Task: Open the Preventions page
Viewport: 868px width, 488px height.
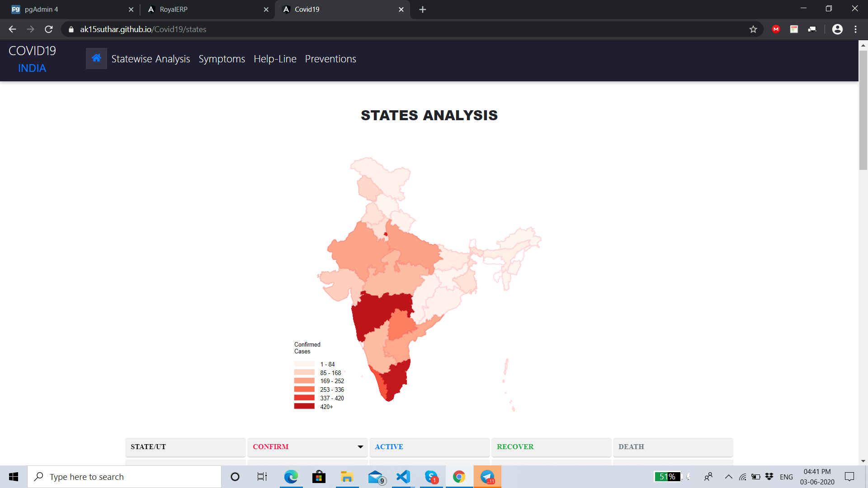Action: point(330,59)
